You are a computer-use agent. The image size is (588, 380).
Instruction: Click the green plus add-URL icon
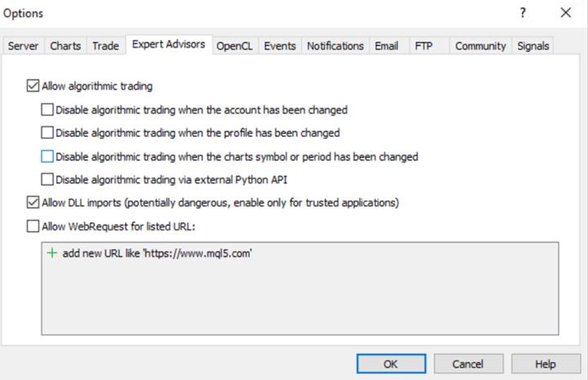point(52,253)
